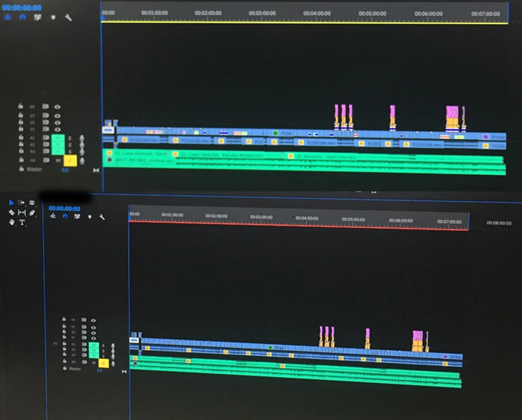Lock the Master track in upper timeline
522x420 pixels.
click(21, 169)
